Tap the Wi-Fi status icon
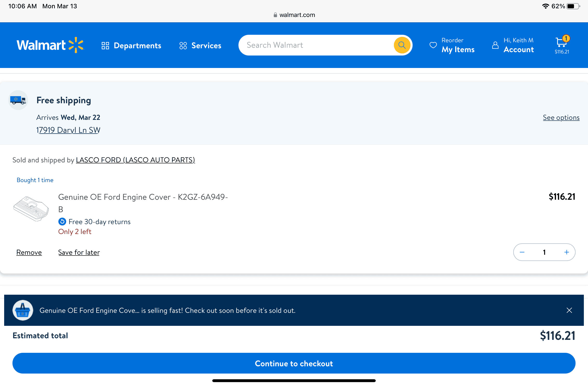 [x=545, y=6]
